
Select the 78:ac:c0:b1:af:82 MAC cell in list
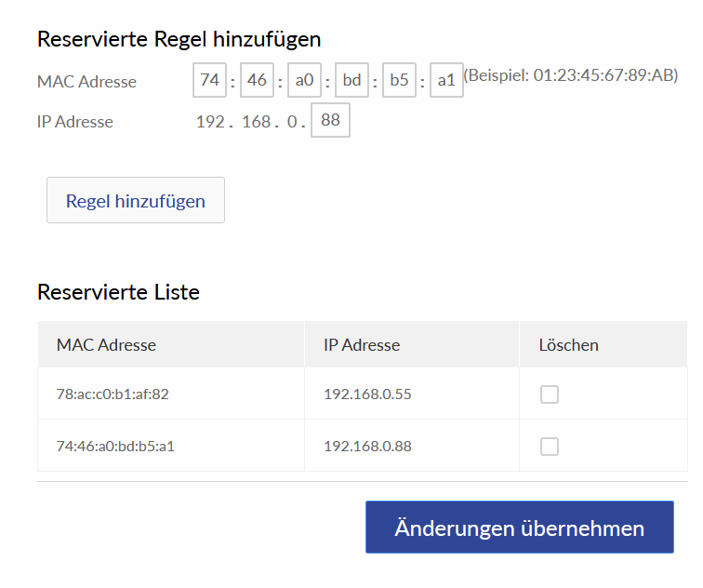(x=113, y=394)
